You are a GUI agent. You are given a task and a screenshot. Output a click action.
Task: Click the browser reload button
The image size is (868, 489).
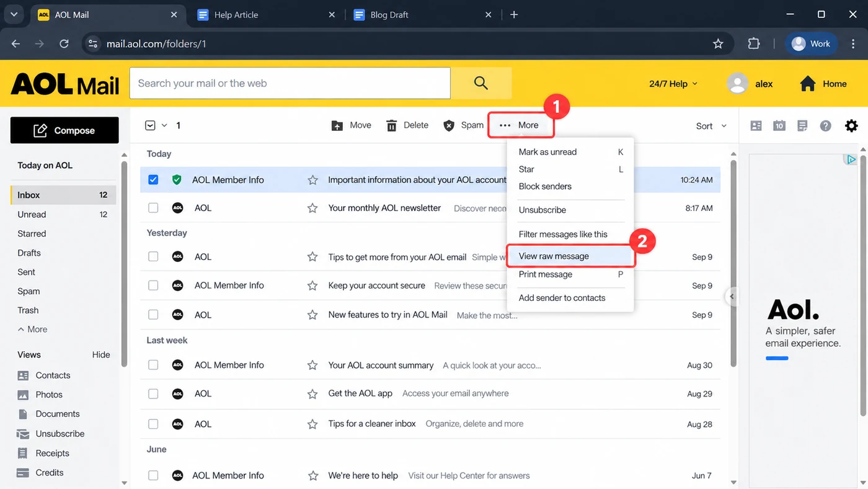pos(64,43)
